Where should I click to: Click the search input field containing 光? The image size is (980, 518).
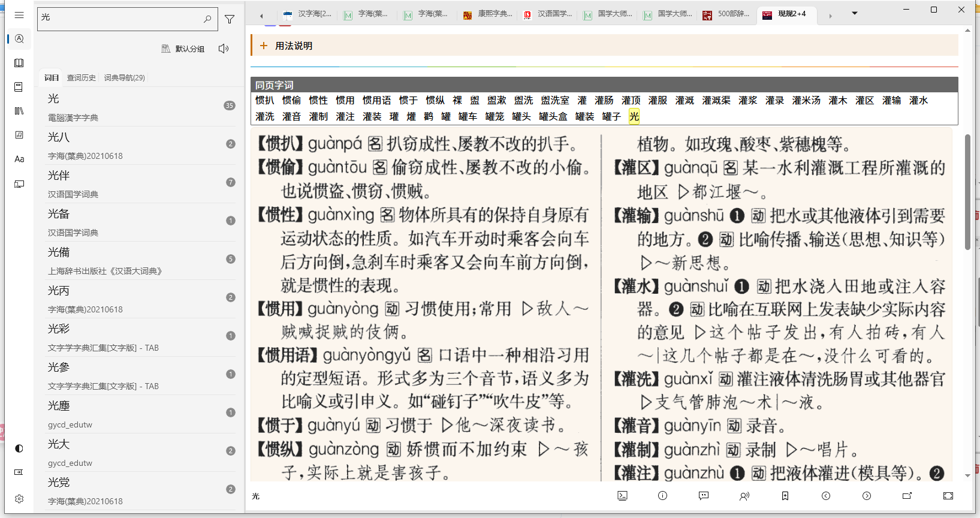click(120, 18)
